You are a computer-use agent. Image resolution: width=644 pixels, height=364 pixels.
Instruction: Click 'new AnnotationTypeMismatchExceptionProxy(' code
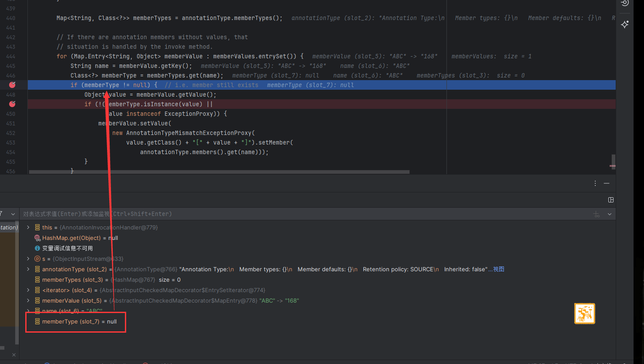(184, 133)
